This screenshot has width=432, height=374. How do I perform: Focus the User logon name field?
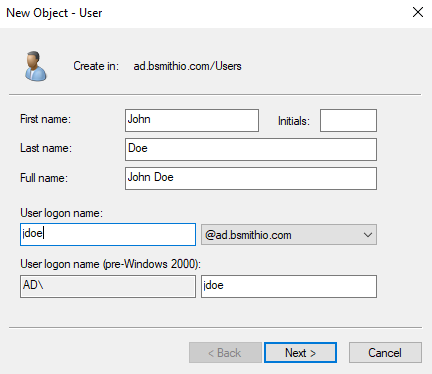[108, 234]
